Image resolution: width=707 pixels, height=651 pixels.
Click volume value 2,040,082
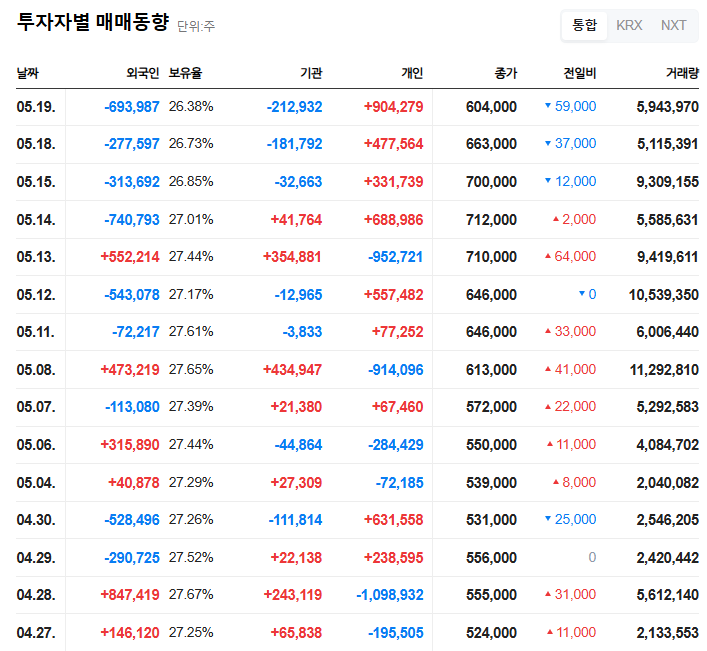click(668, 482)
